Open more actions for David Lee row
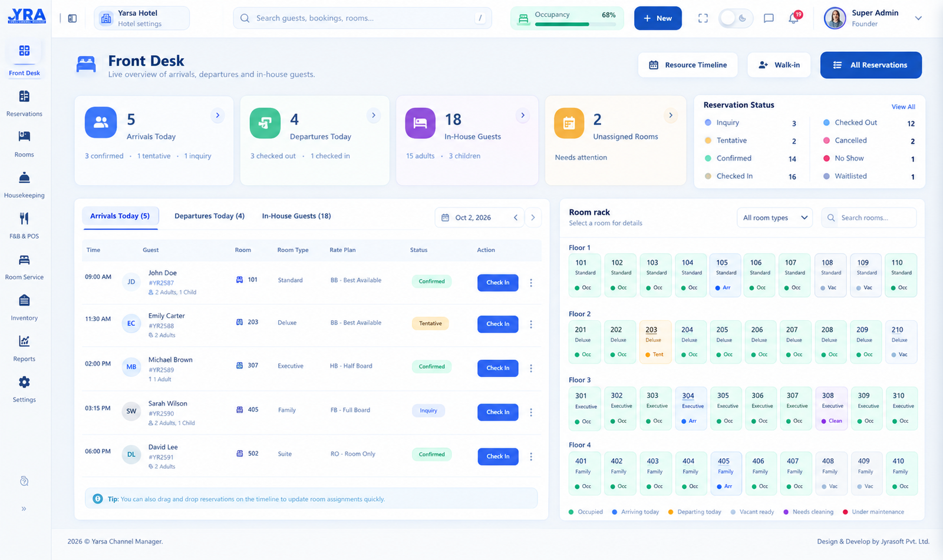This screenshot has width=943, height=560. point(531,456)
